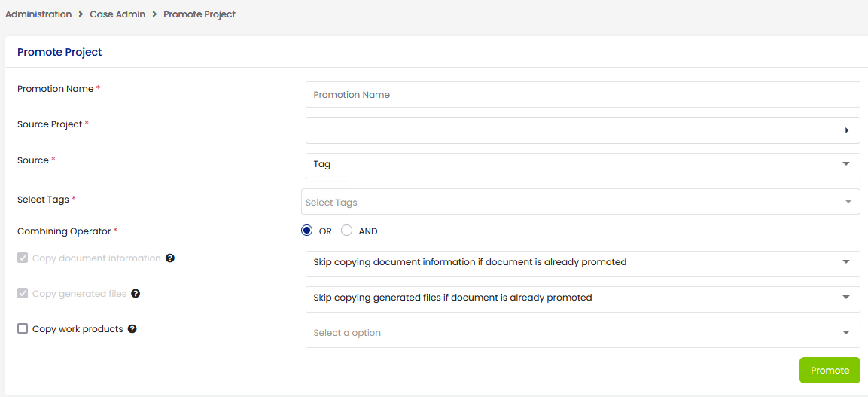Viewport: 868px width, 397px height.
Task: Toggle Copy document information checkbox
Action: click(23, 258)
